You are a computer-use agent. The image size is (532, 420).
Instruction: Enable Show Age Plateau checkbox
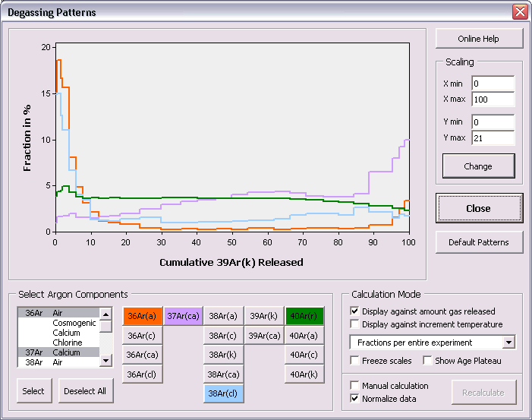[x=428, y=361]
